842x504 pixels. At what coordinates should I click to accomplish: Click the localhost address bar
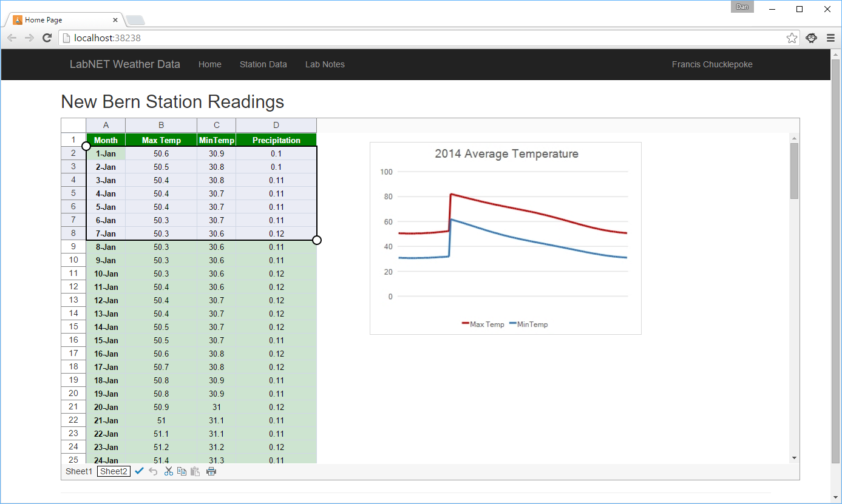[425, 38]
